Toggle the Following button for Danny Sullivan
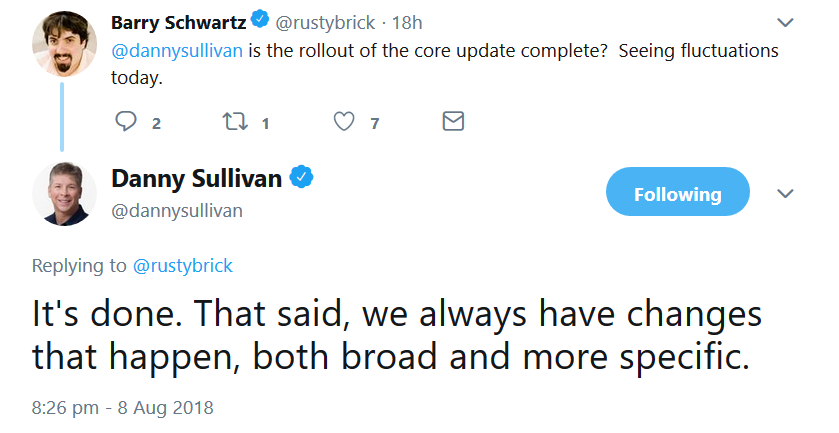This screenshot has width=839, height=433. (x=677, y=193)
